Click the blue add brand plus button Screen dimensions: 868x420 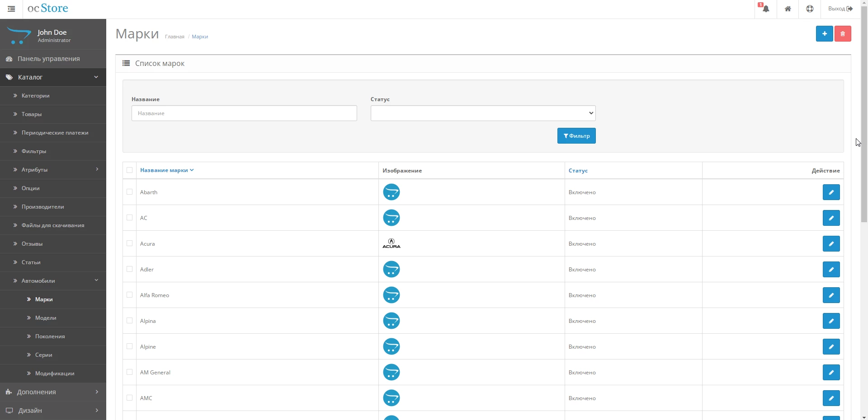[x=824, y=33]
